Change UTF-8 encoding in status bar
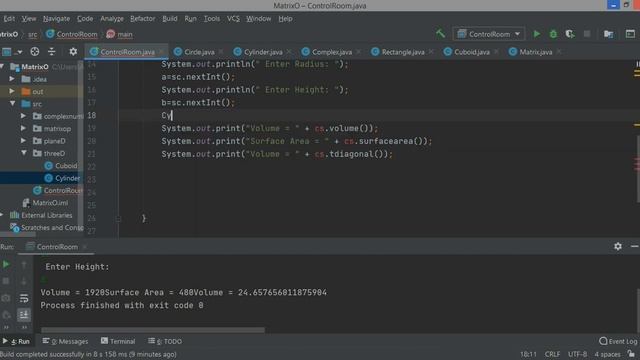This screenshot has height=360, width=640. tap(577, 354)
